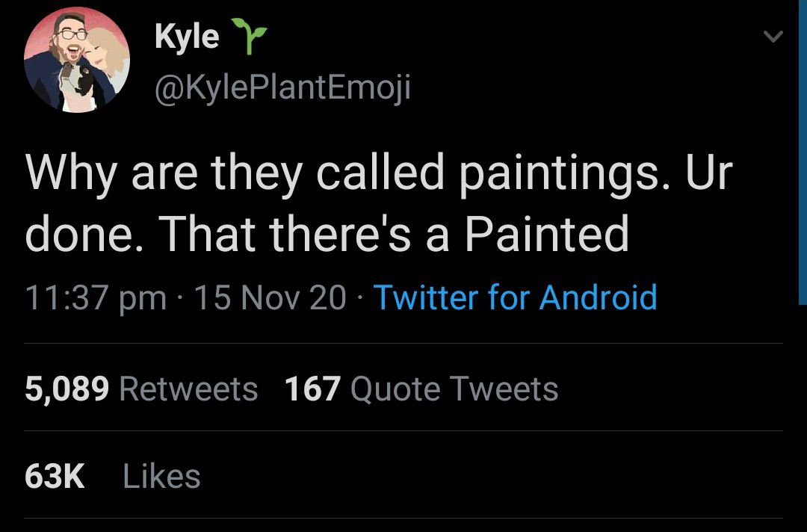Click the 167 quote count number
This screenshot has width=807, height=532.
pos(312,389)
